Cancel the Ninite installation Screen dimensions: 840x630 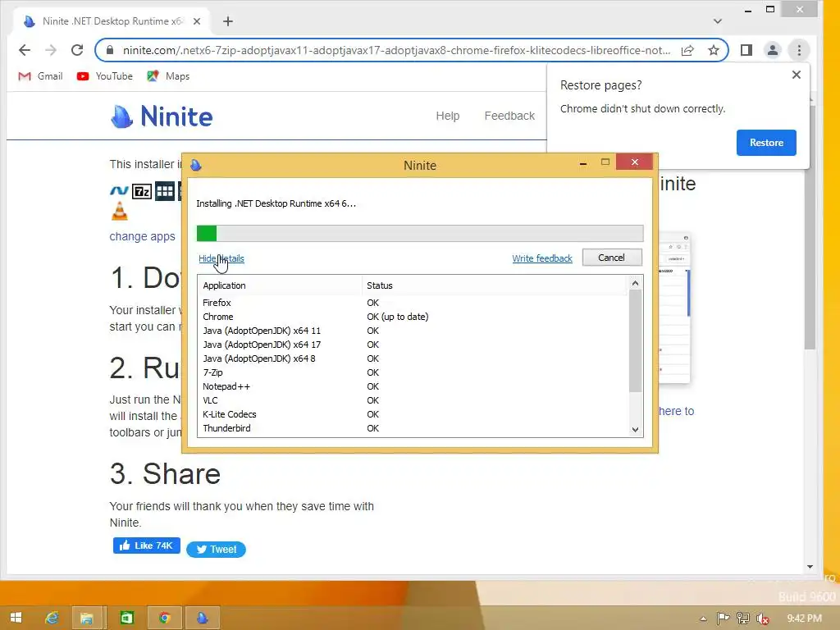(x=611, y=258)
